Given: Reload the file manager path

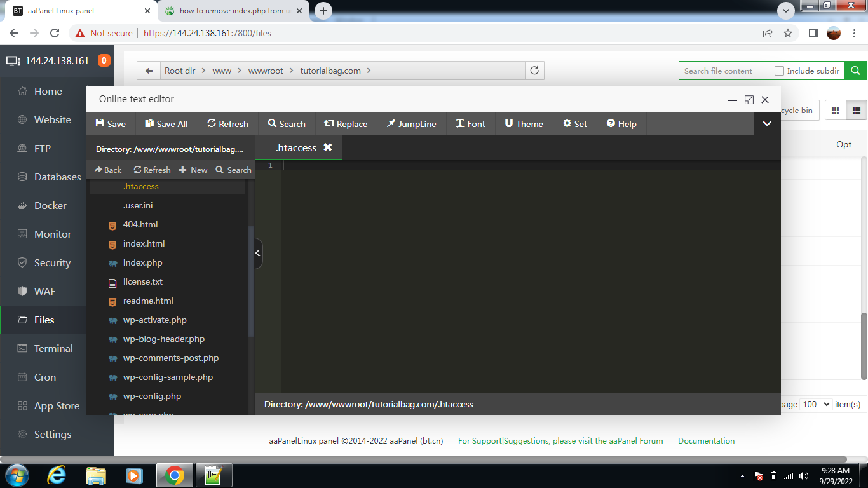Looking at the screenshot, I should [x=534, y=71].
